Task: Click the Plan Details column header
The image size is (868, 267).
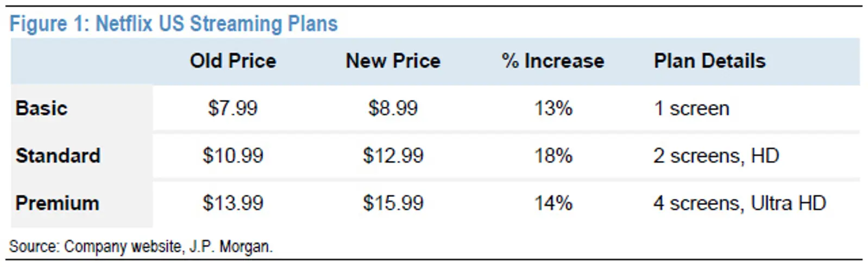Action: coord(710,61)
